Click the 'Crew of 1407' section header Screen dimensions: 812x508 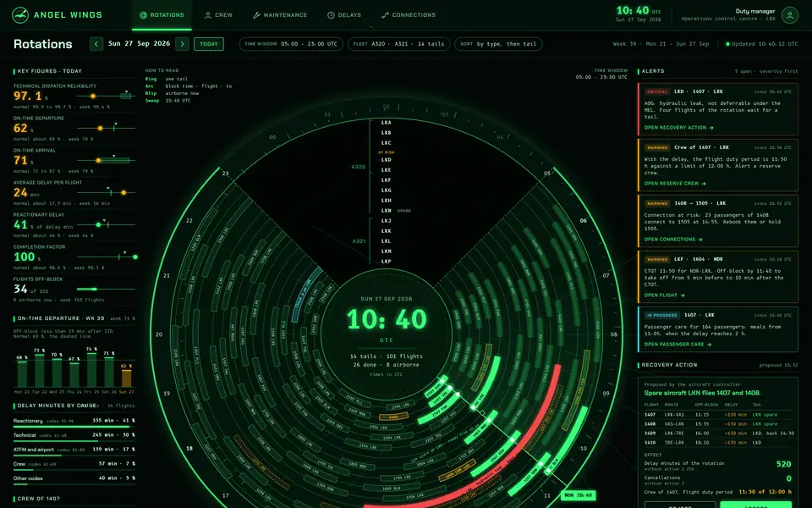coord(38,499)
